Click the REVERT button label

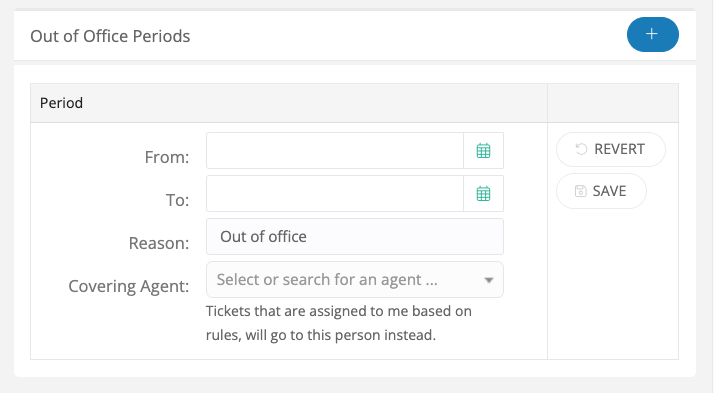click(619, 149)
